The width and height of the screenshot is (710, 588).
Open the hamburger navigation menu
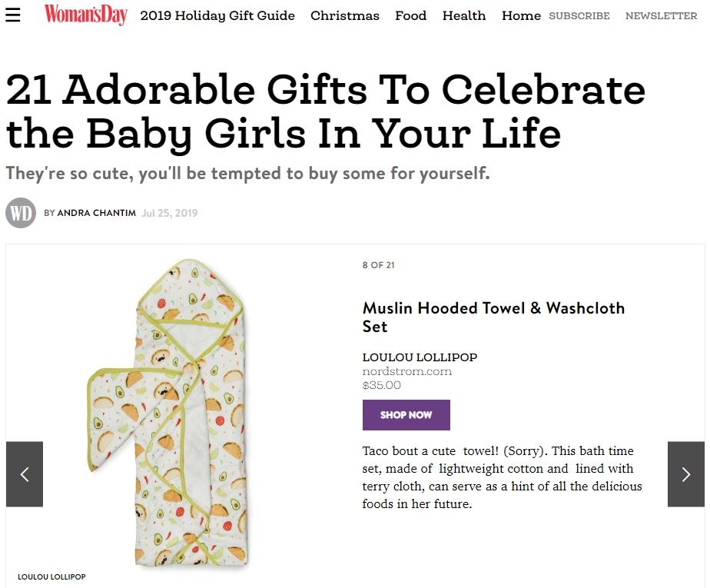(13, 15)
